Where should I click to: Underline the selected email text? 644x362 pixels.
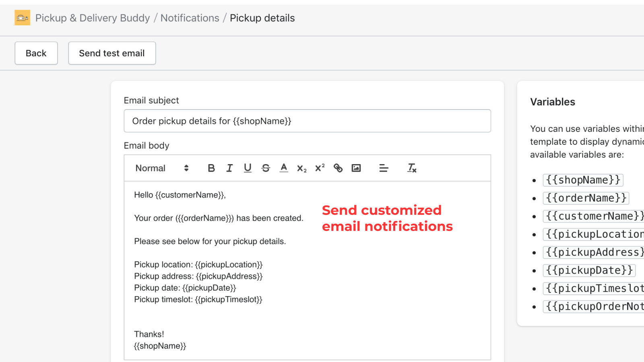[248, 168]
